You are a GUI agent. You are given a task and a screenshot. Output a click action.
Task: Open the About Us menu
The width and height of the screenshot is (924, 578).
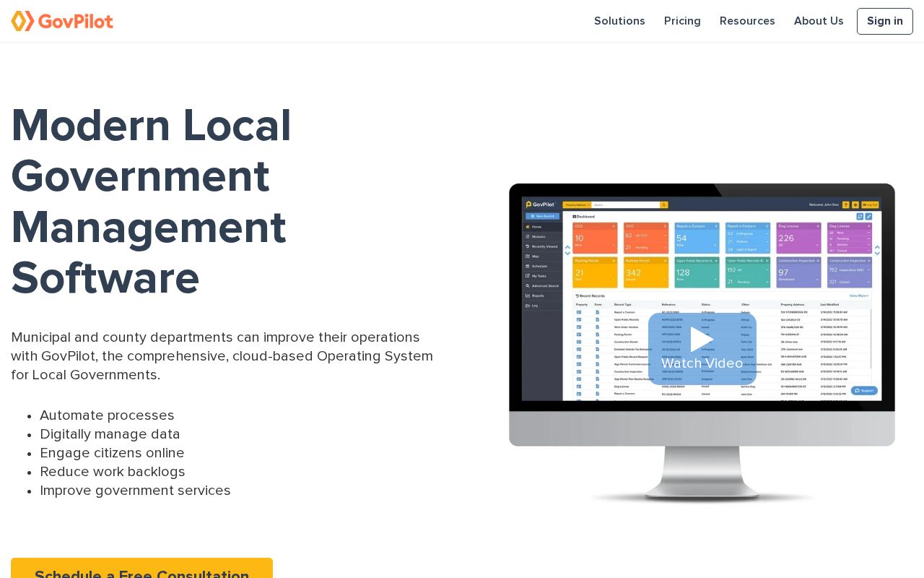point(819,21)
